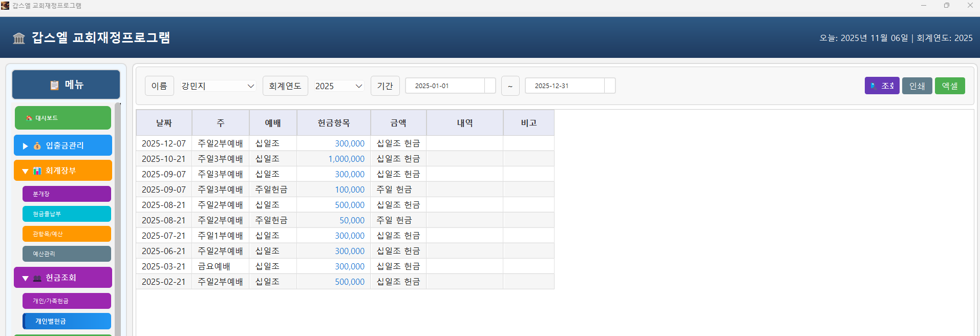The width and height of the screenshot is (980, 336).
Task: Select the row dated 2025-07-21
Action: (345, 236)
